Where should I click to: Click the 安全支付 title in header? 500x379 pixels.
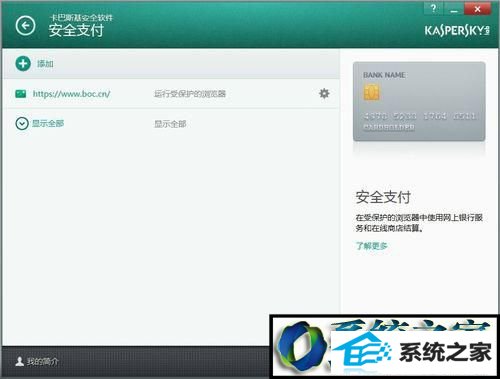pyautogui.click(x=76, y=30)
